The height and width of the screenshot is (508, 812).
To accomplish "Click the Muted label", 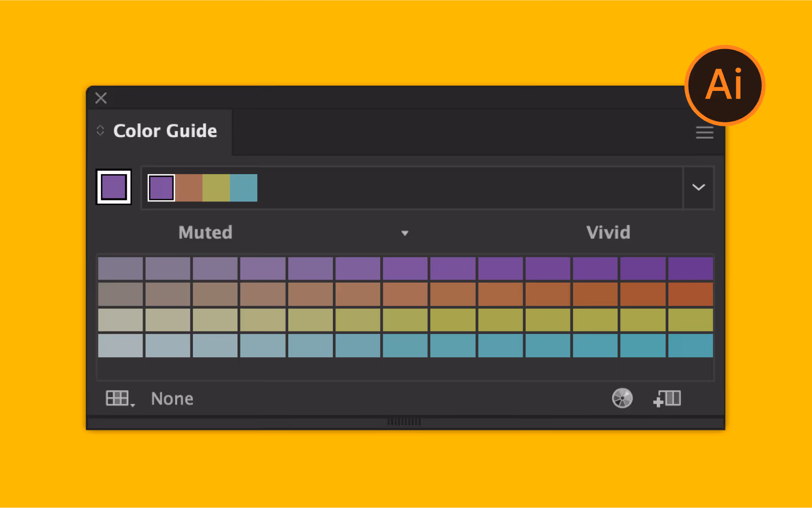I will 205,232.
